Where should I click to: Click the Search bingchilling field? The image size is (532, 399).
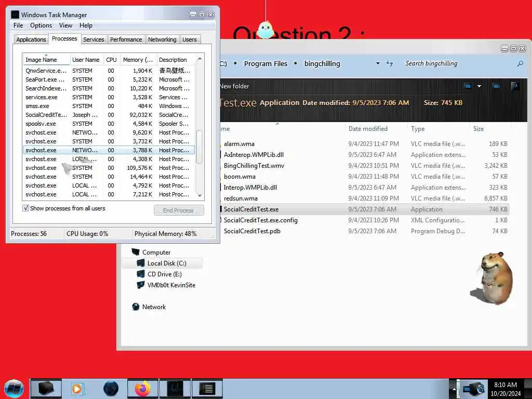pos(458,63)
